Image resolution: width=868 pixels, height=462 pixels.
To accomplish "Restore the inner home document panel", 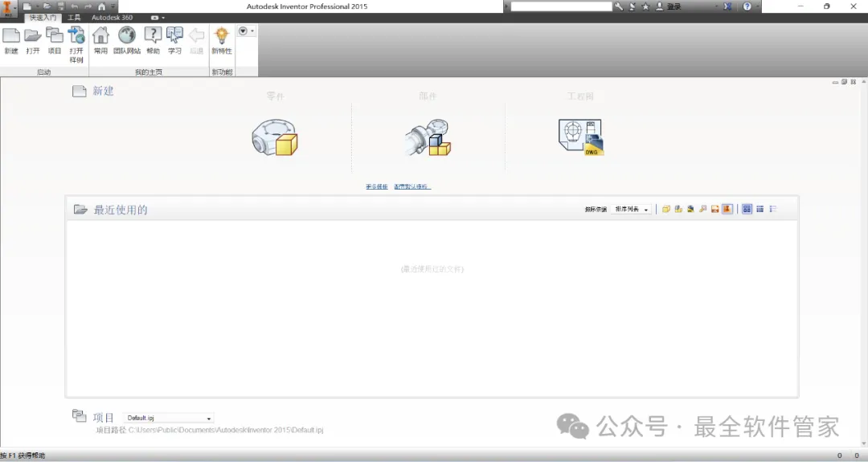I will click(x=844, y=82).
